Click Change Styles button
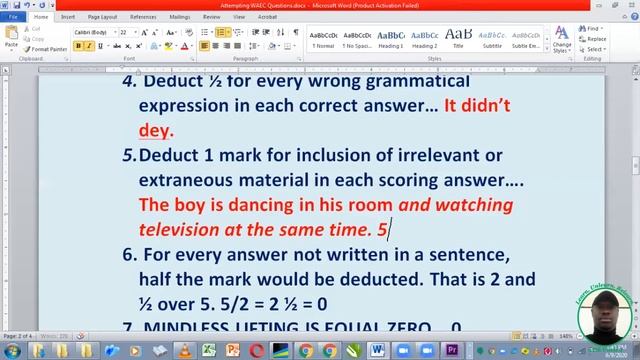The image size is (640, 360). point(562,39)
